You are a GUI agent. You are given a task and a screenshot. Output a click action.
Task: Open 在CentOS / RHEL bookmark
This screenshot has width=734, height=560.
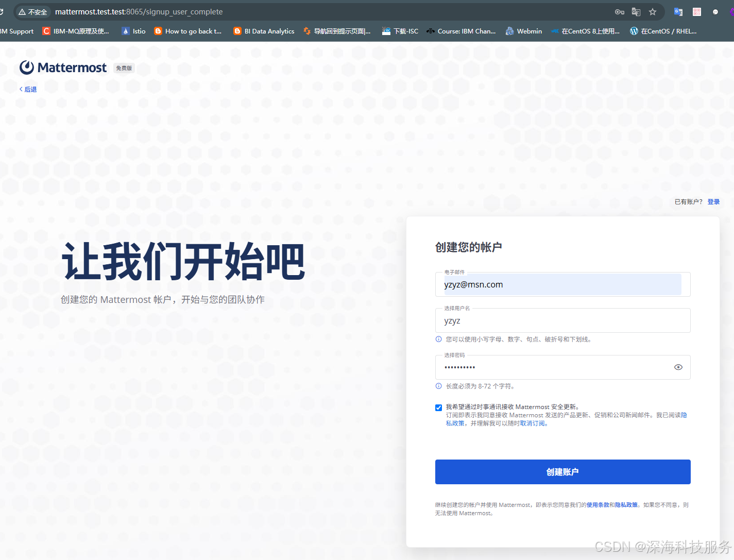tap(663, 31)
